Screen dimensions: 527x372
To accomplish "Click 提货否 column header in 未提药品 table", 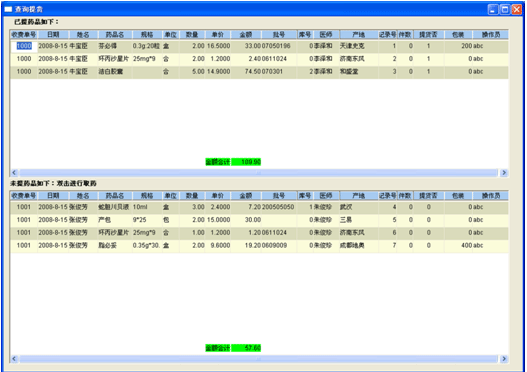I will click(428, 195).
